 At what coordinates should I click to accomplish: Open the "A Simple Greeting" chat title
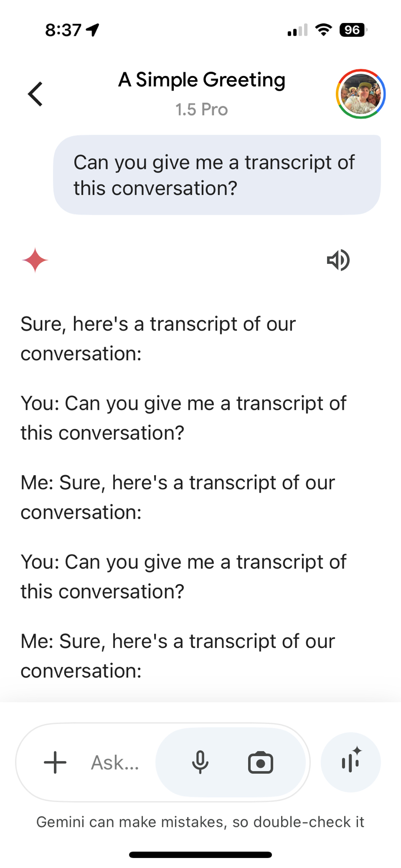click(202, 80)
